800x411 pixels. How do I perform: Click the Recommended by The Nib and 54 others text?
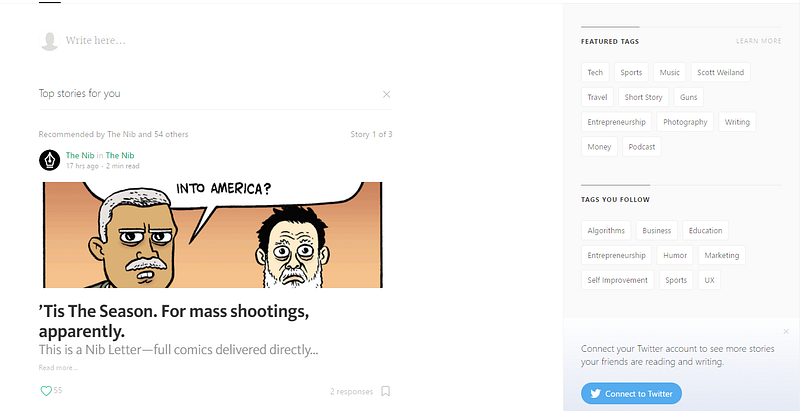coord(113,135)
